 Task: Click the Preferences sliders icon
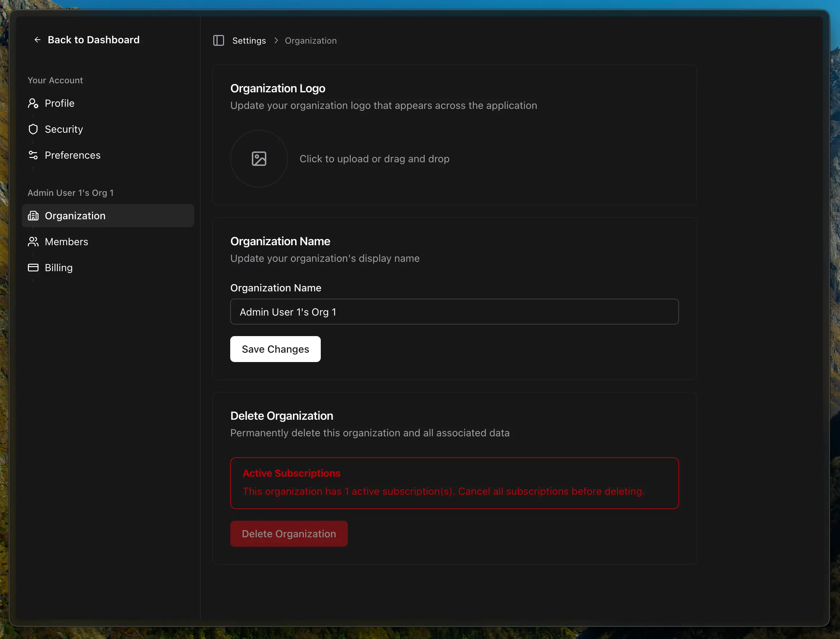[x=33, y=155]
